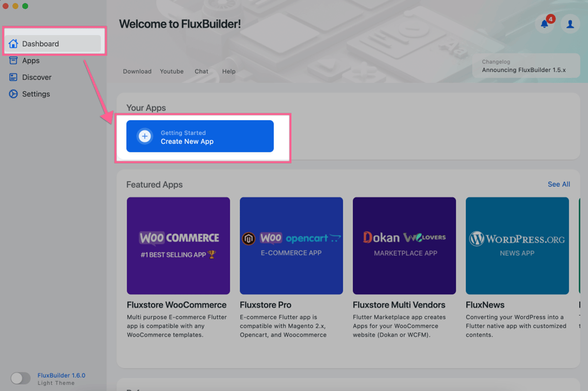Open the Help link
This screenshot has height=391, width=588.
(229, 71)
